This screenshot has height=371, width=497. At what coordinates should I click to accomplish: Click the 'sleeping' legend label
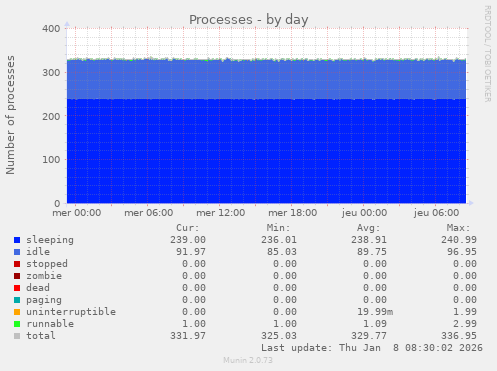(x=50, y=240)
